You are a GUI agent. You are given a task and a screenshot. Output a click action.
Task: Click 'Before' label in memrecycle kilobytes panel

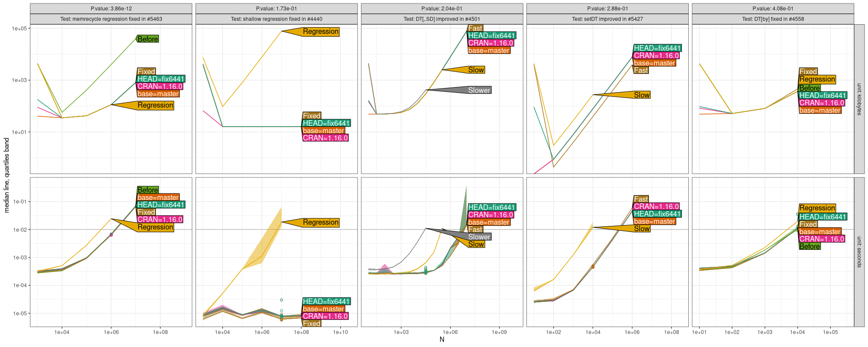coord(148,39)
